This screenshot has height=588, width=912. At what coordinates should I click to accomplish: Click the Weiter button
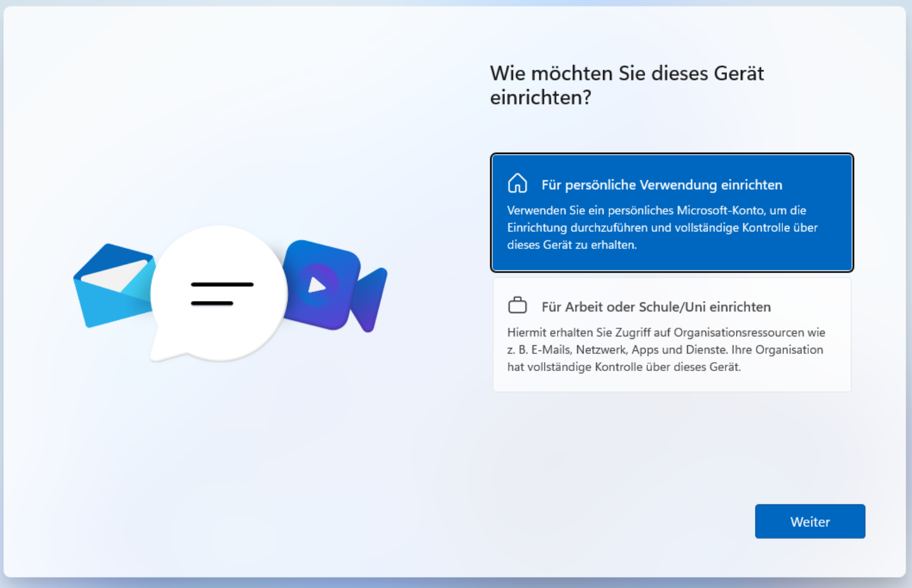[809, 521]
